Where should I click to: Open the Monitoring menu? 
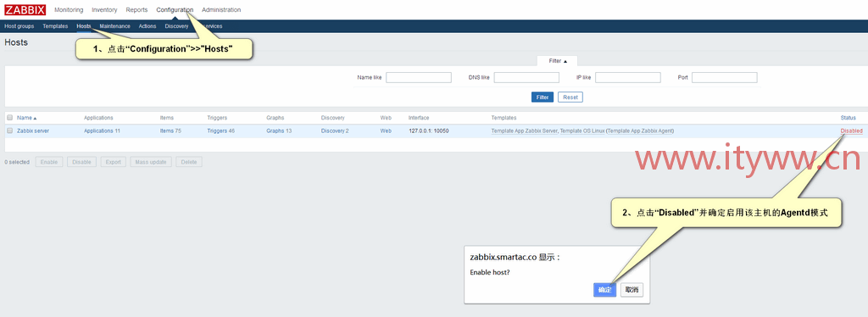pyautogui.click(x=69, y=10)
